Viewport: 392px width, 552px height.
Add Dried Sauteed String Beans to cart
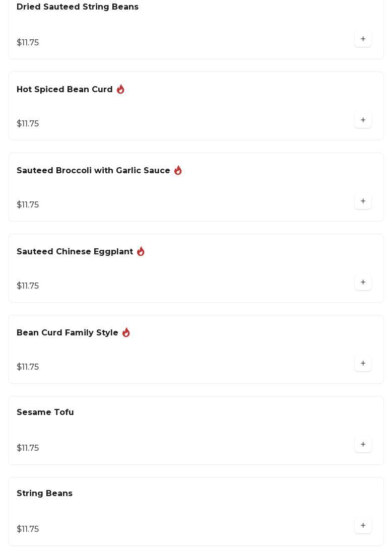click(363, 39)
